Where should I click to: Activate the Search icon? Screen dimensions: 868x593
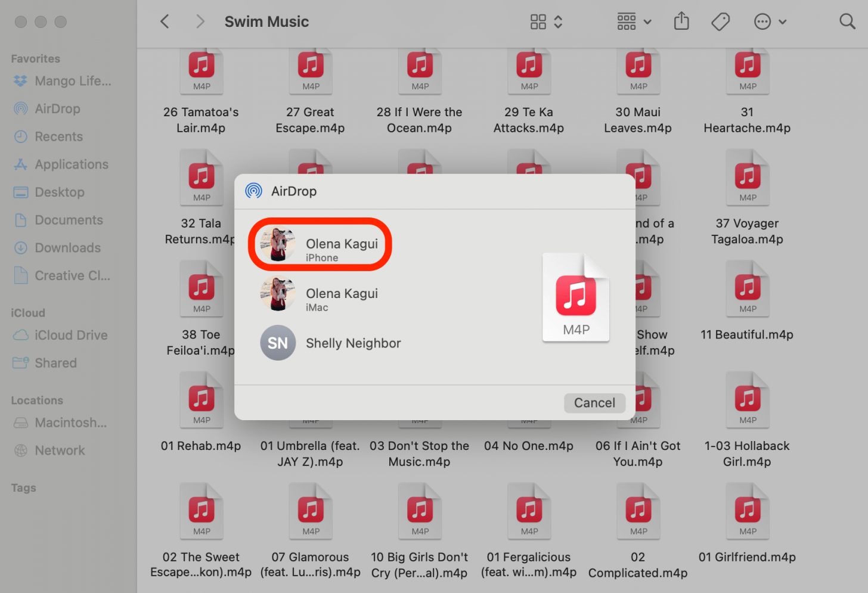tap(847, 21)
